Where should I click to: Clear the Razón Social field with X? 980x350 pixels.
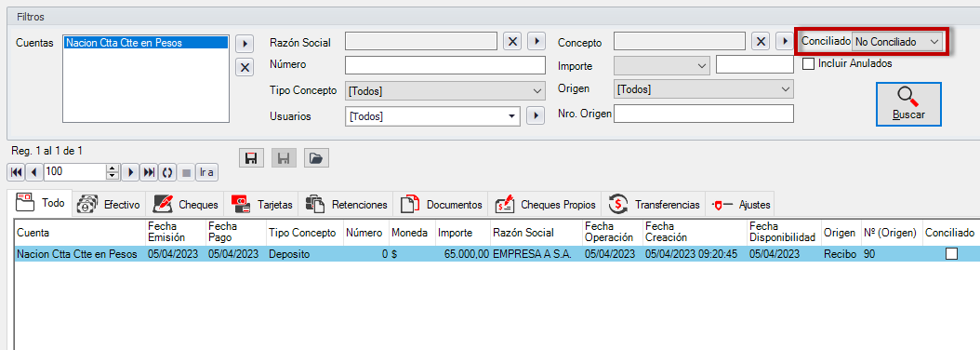pos(512,42)
